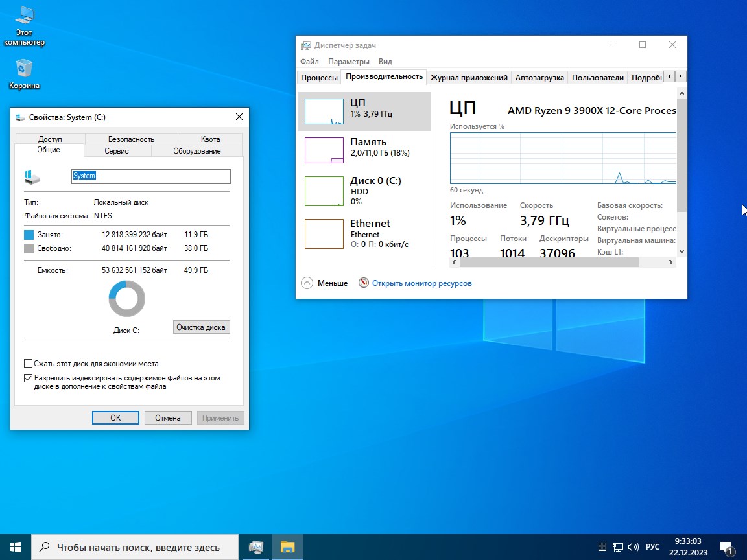Select the Память memory graph item
The image size is (747, 560).
324,150
